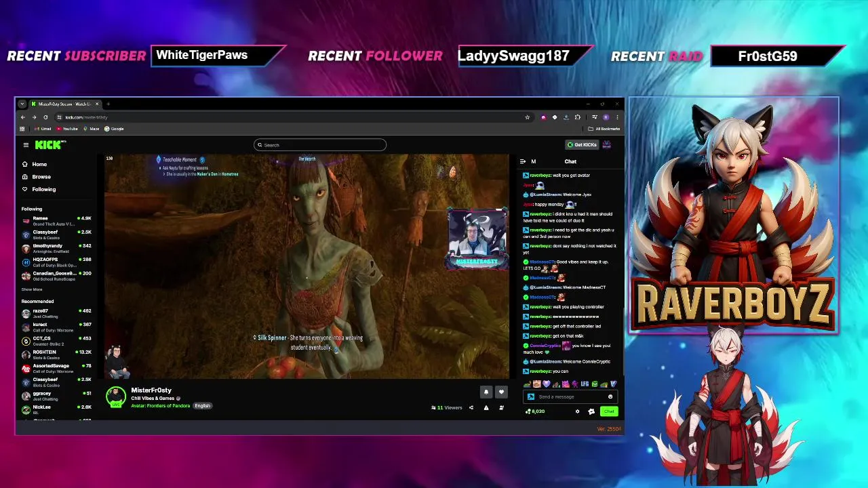
Task: Expand Show More under Following
Action: coord(32,289)
